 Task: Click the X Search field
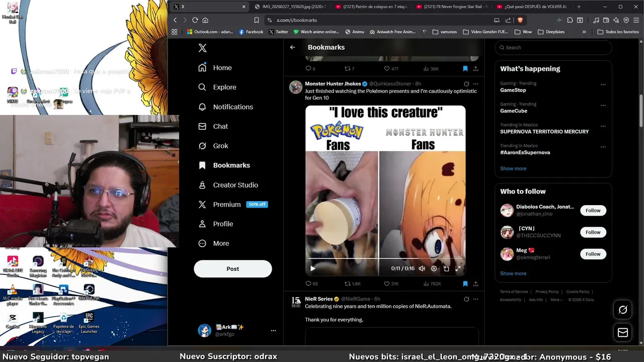point(553,47)
